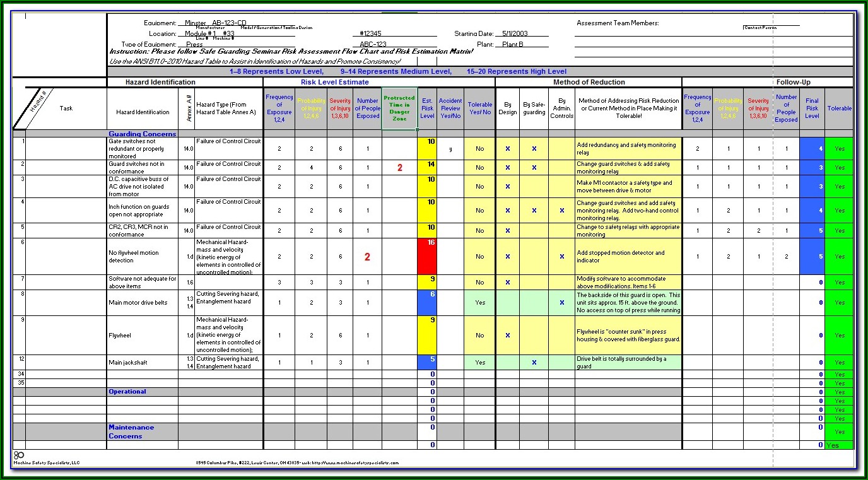Select the Accident Review y cell
This screenshot has width=868, height=480.
450,149
